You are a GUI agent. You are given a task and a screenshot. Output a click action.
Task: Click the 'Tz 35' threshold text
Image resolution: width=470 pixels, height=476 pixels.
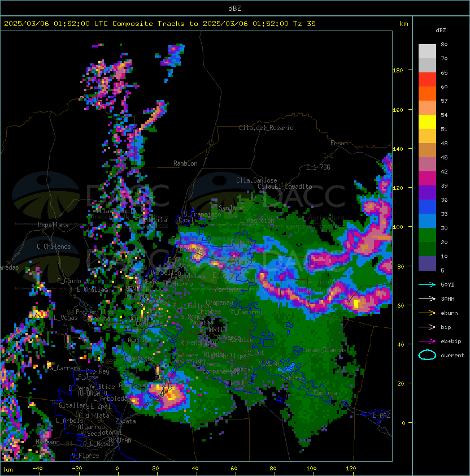[x=304, y=24]
